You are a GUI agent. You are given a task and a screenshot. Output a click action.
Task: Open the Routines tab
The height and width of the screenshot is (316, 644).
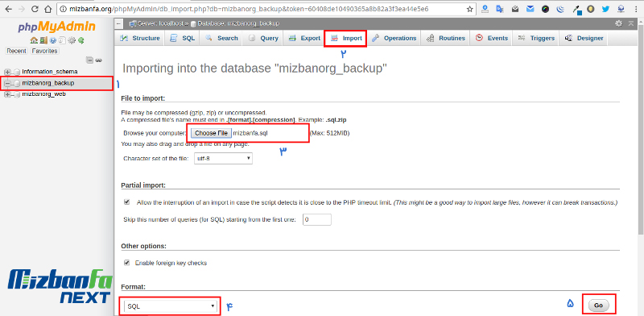446,38
